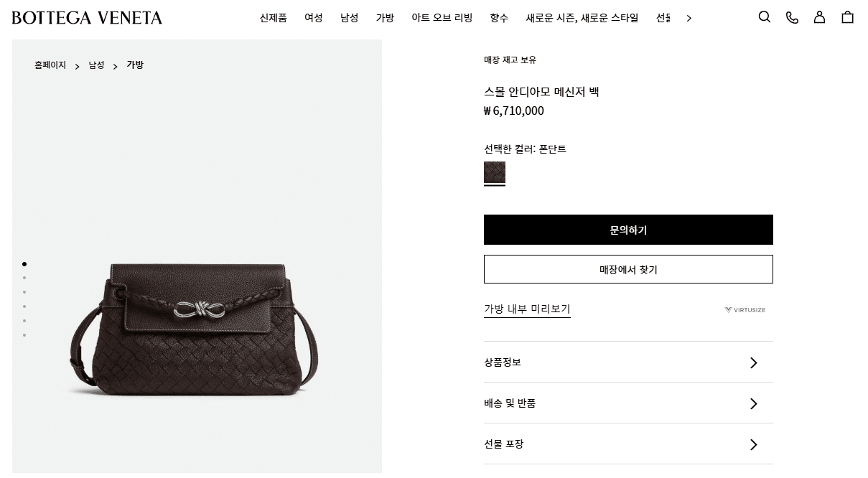868x478 pixels.
Task: Click the 문의하기 button
Action: pyautogui.click(x=628, y=230)
